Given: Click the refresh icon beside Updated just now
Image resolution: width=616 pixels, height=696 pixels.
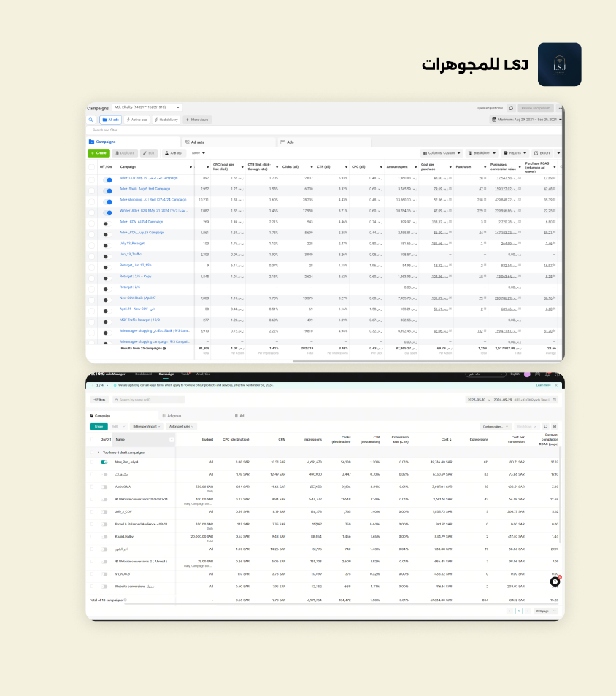Looking at the screenshot, I should pyautogui.click(x=511, y=107).
